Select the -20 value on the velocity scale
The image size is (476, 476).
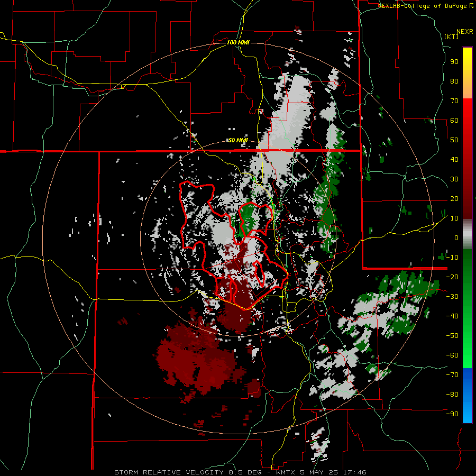click(452, 277)
